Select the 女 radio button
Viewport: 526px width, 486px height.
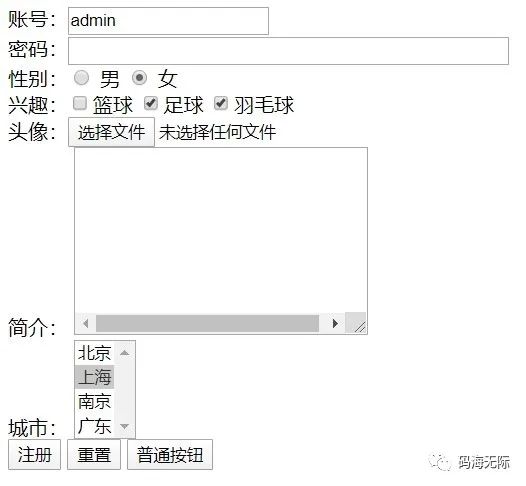[139, 78]
